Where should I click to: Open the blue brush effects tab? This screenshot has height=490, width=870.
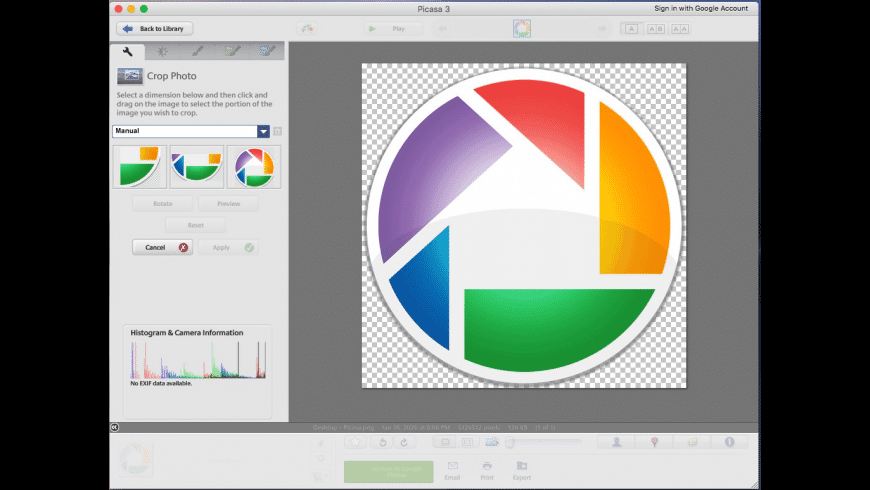pos(267,52)
